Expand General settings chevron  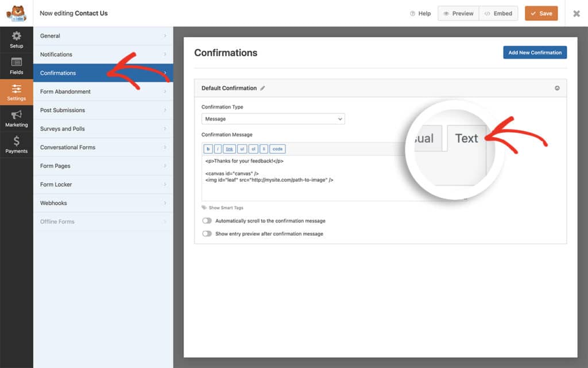165,36
